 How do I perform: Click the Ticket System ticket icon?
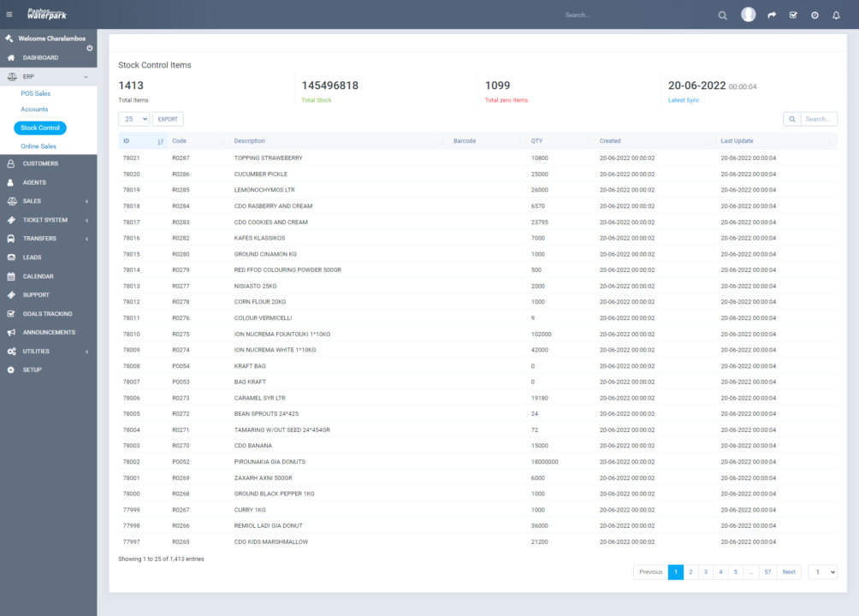pos(11,220)
